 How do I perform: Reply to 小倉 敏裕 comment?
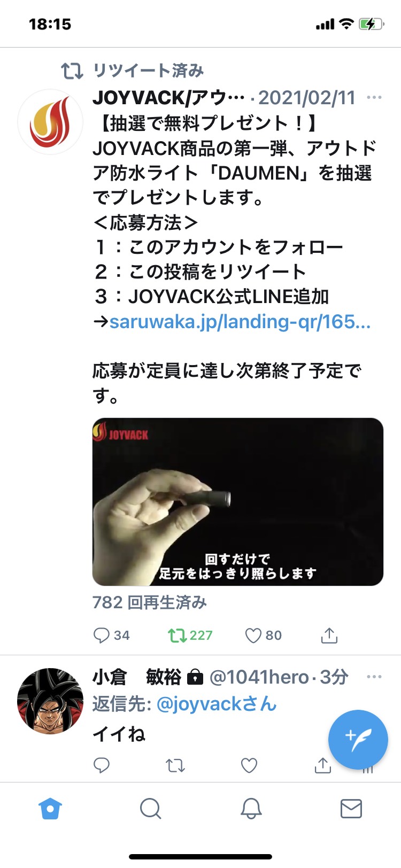pyautogui.click(x=102, y=765)
